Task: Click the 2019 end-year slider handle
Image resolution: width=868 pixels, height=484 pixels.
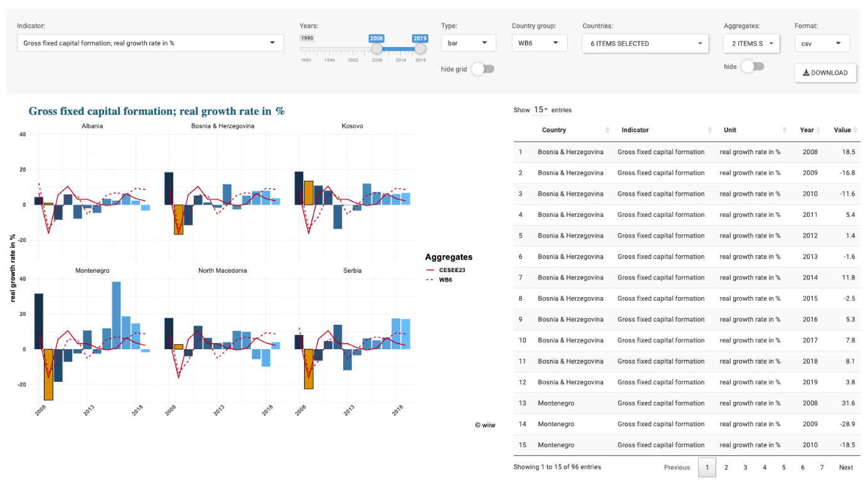Action: [x=420, y=49]
